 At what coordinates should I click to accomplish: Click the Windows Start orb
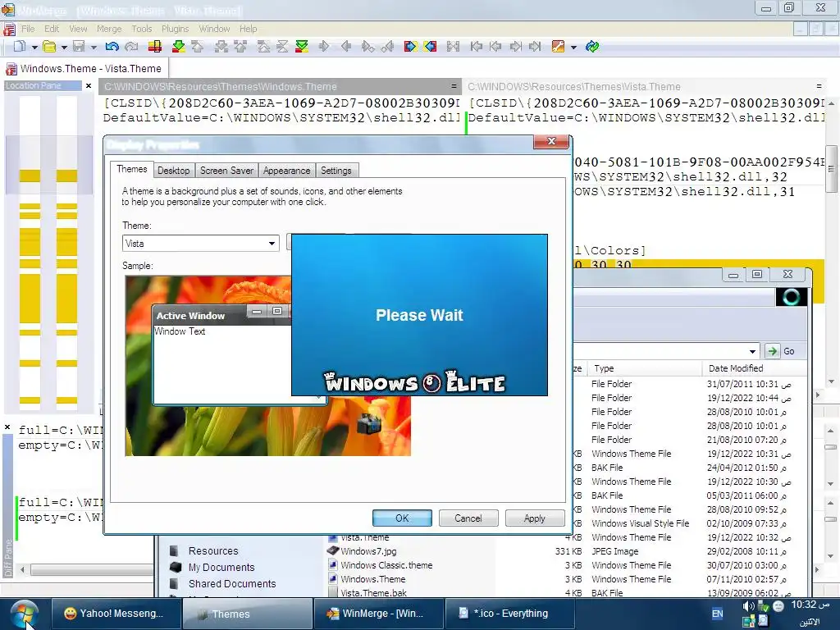pos(25,614)
